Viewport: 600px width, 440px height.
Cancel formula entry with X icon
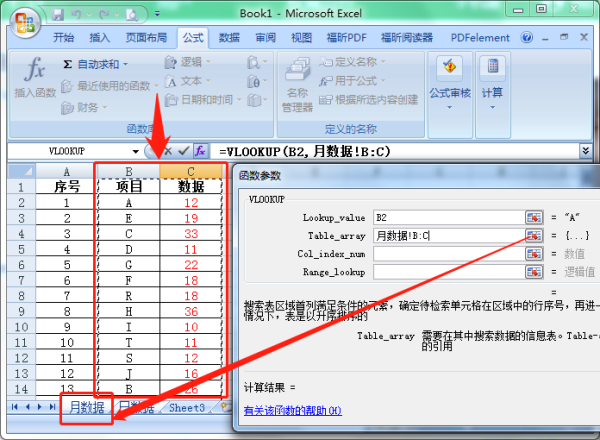[x=168, y=151]
